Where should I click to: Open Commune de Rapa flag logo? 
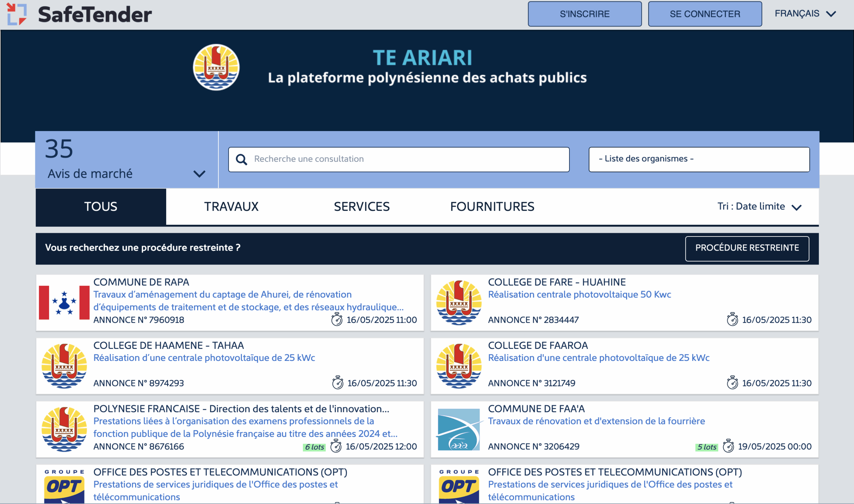(x=64, y=303)
